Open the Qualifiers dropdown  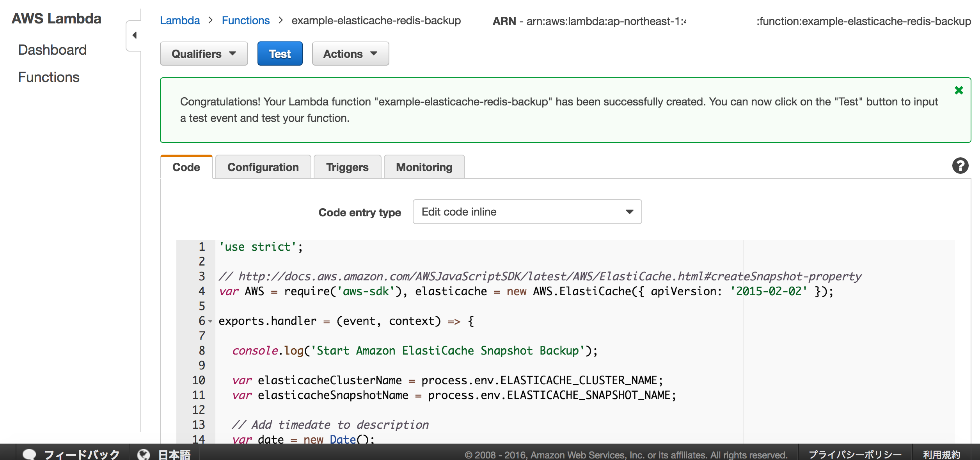pos(204,53)
